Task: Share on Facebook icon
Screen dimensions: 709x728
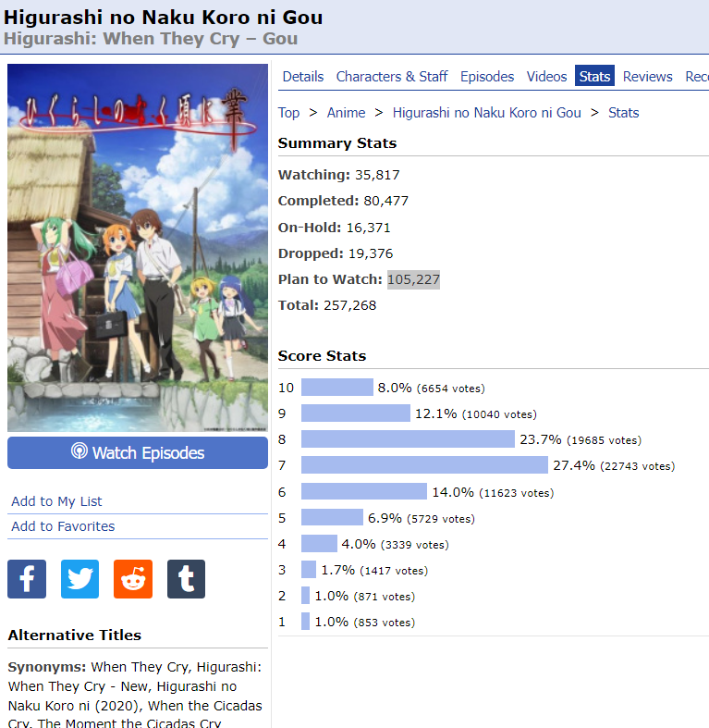Action: click(x=27, y=579)
